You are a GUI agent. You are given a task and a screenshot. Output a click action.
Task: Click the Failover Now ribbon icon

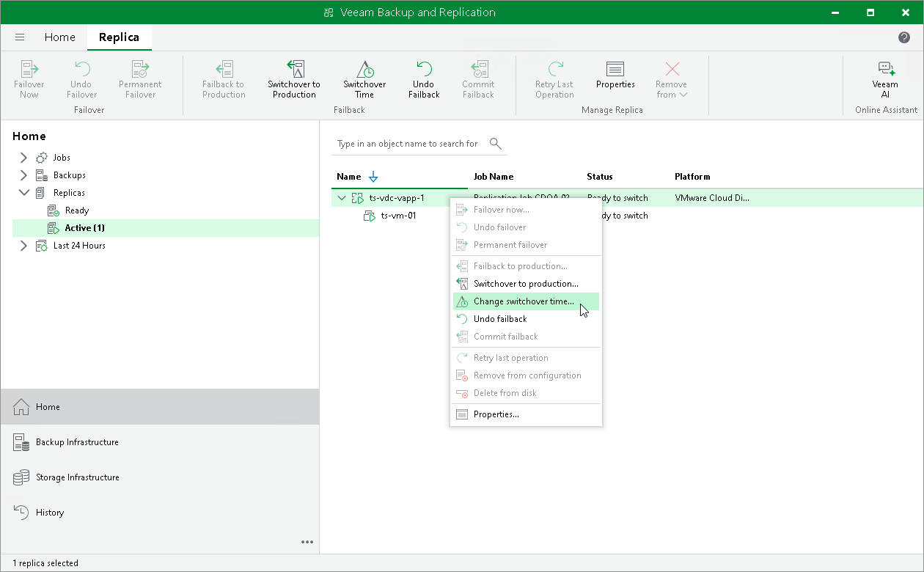(x=29, y=69)
